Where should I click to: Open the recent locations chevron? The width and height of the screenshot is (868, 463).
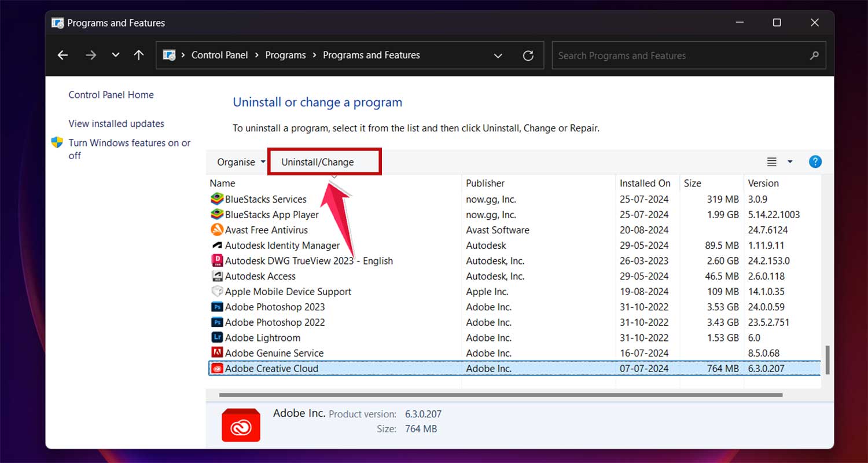[116, 56]
